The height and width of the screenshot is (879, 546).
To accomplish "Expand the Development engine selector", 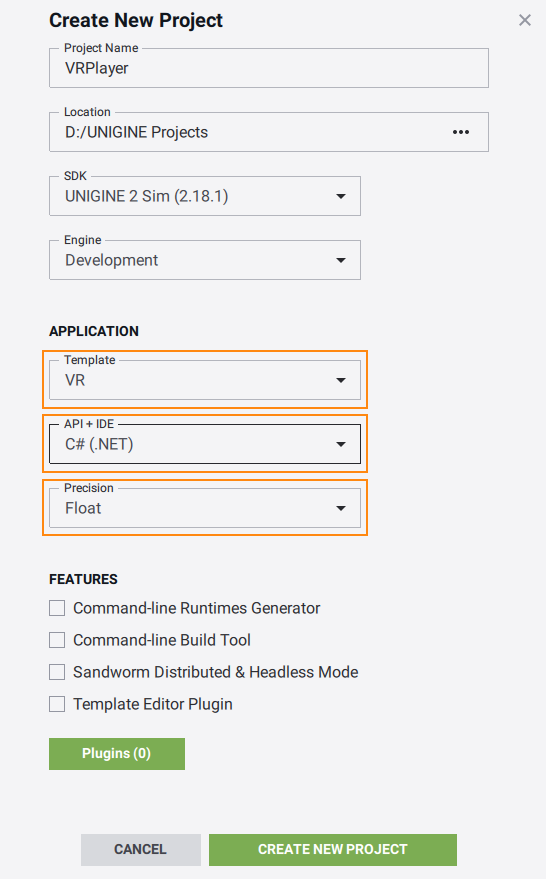I will [205, 260].
